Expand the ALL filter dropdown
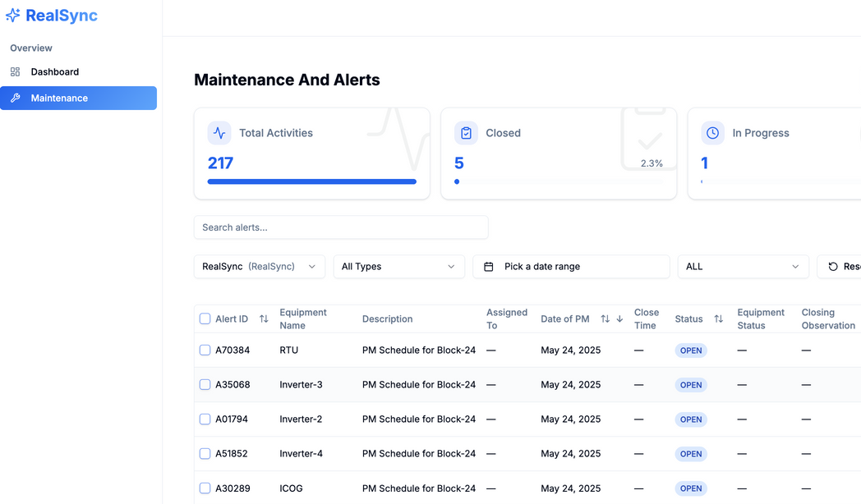Screen dimensions: 861x504 743,266
